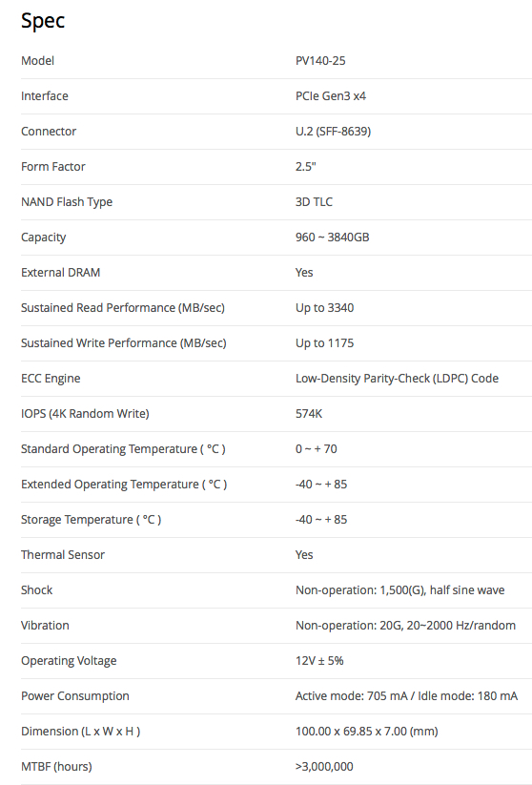Select the Shock non-operation value text
The width and height of the screenshot is (532, 785).
click(x=399, y=590)
